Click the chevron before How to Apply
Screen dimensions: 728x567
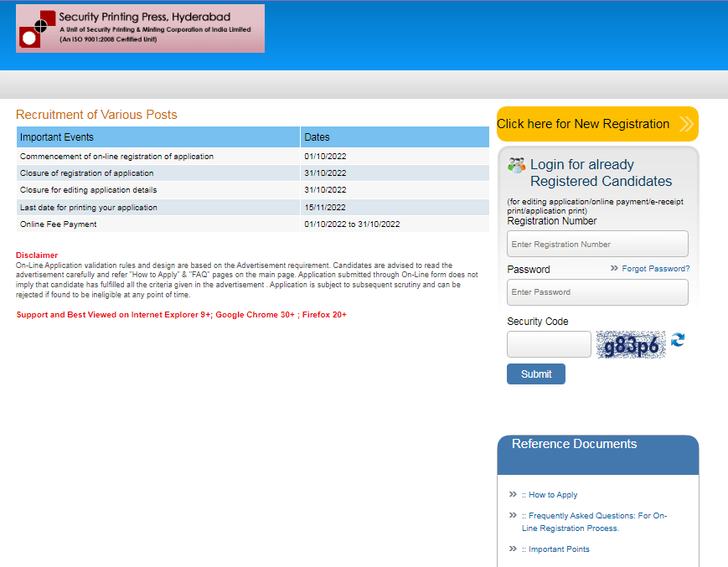click(x=513, y=494)
